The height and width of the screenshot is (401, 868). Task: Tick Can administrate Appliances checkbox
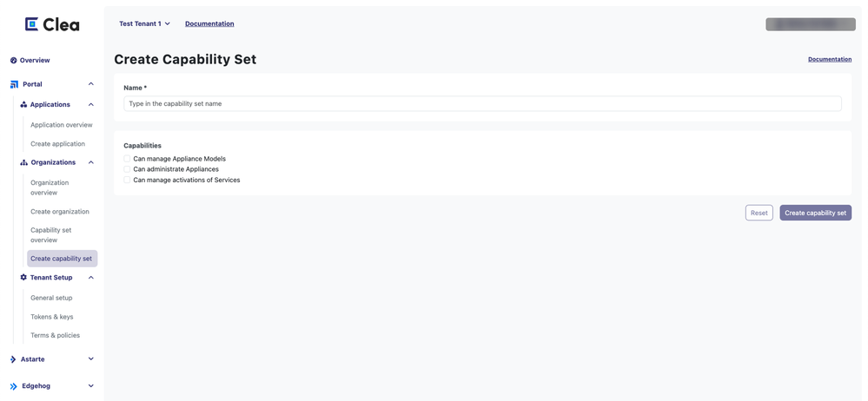tap(127, 169)
